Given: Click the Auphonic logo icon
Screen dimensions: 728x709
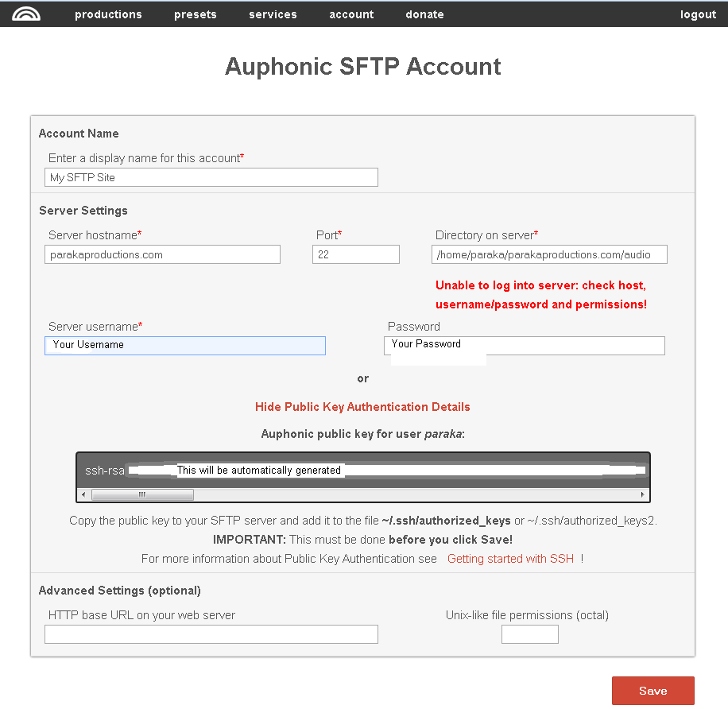Looking at the screenshot, I should point(26,14).
